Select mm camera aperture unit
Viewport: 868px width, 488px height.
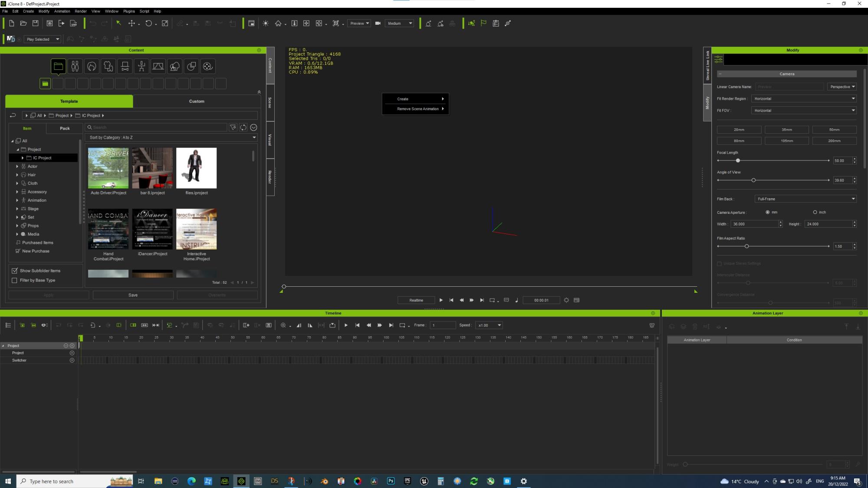pos(767,212)
